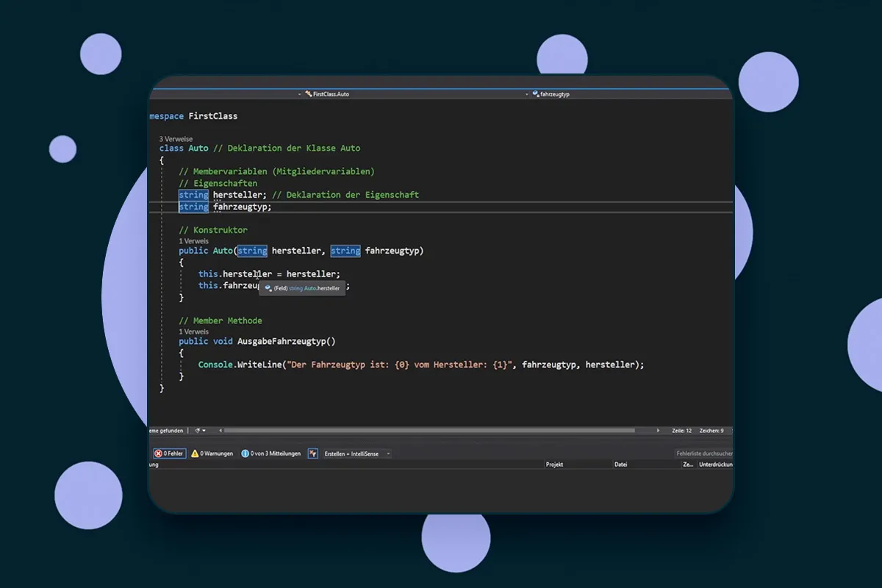Click the comment Membervariablen (Mitgliedervariablen)
The width and height of the screenshot is (882, 588).
point(276,171)
